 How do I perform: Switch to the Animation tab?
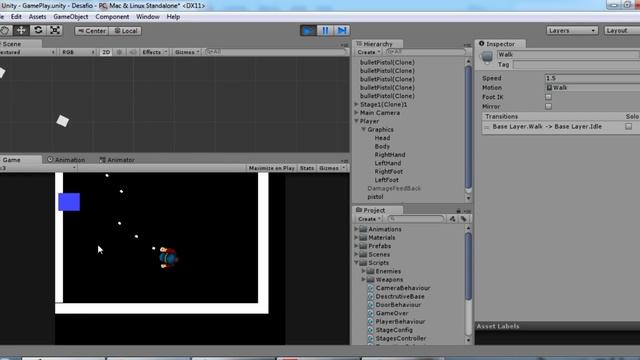[66, 160]
